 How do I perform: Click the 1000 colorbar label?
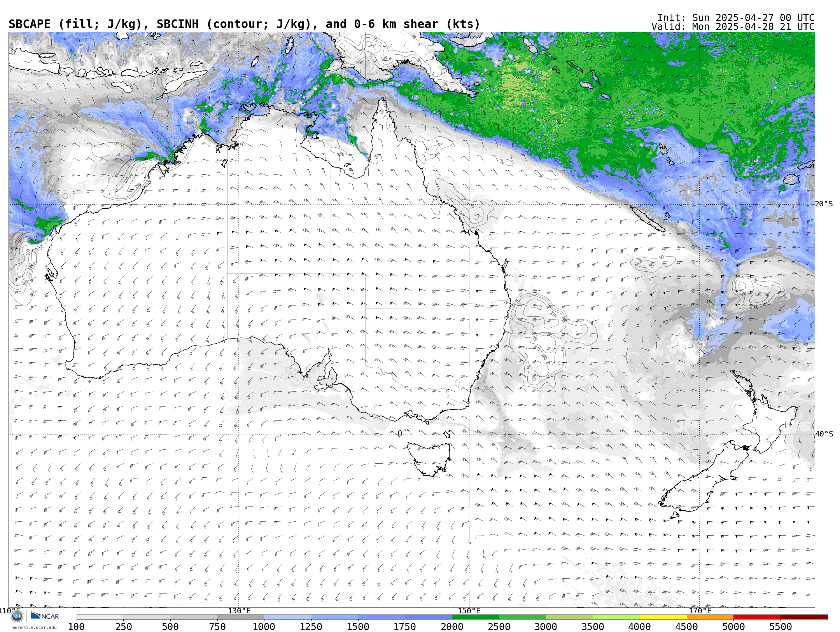click(x=264, y=627)
